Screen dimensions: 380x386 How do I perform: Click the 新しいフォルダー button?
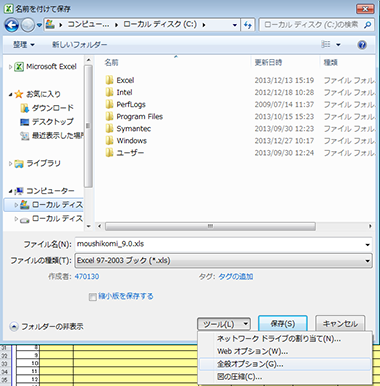[79, 44]
